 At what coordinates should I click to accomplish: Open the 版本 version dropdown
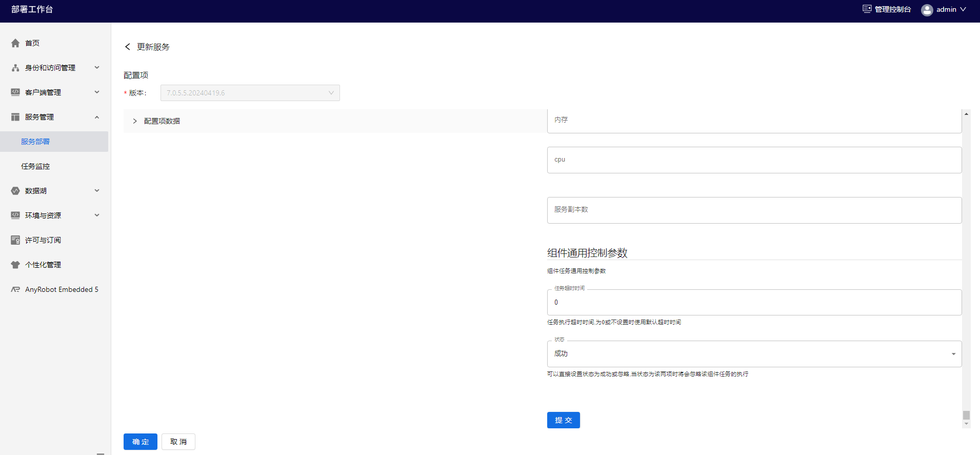[250, 93]
